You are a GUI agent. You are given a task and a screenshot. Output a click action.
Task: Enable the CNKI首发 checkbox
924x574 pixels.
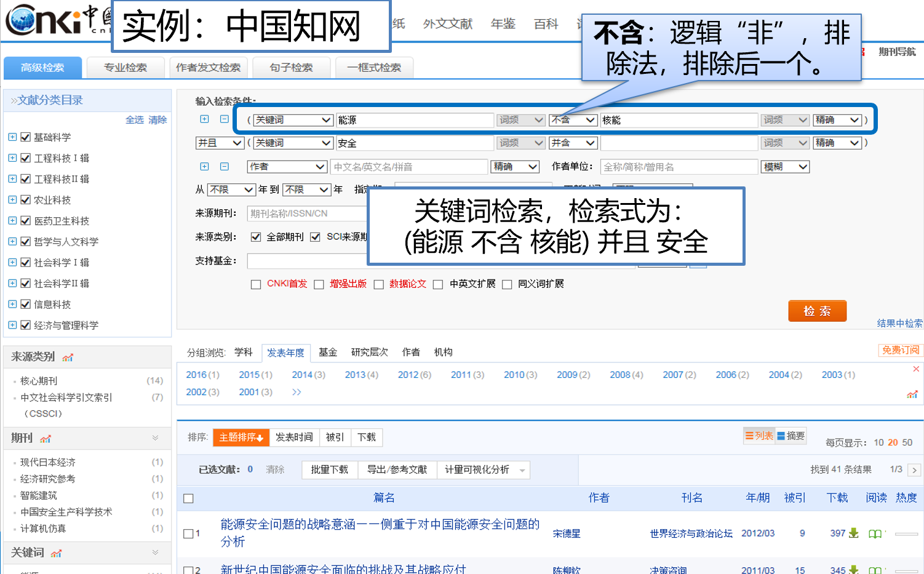coord(256,284)
